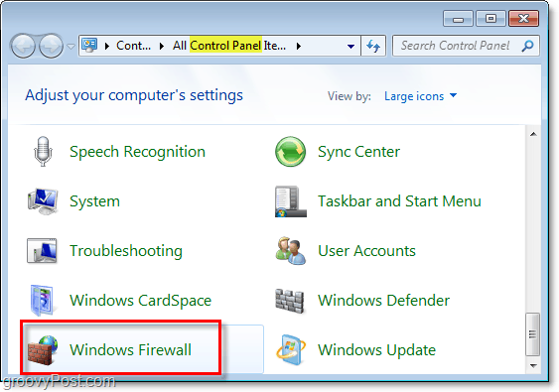559x392 pixels.
Task: Open the address bar history dropdown arrow
Action: (350, 46)
